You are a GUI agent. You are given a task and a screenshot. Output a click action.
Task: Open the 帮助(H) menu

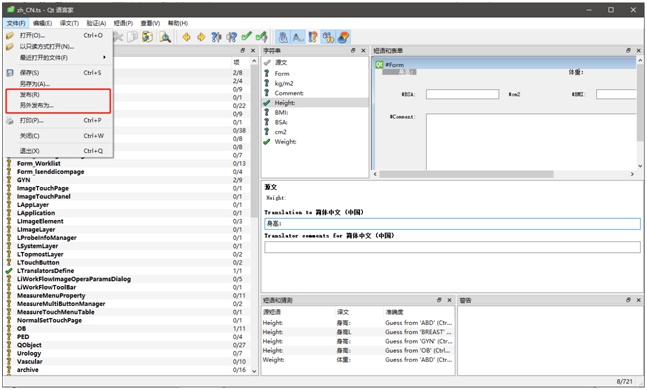point(178,23)
